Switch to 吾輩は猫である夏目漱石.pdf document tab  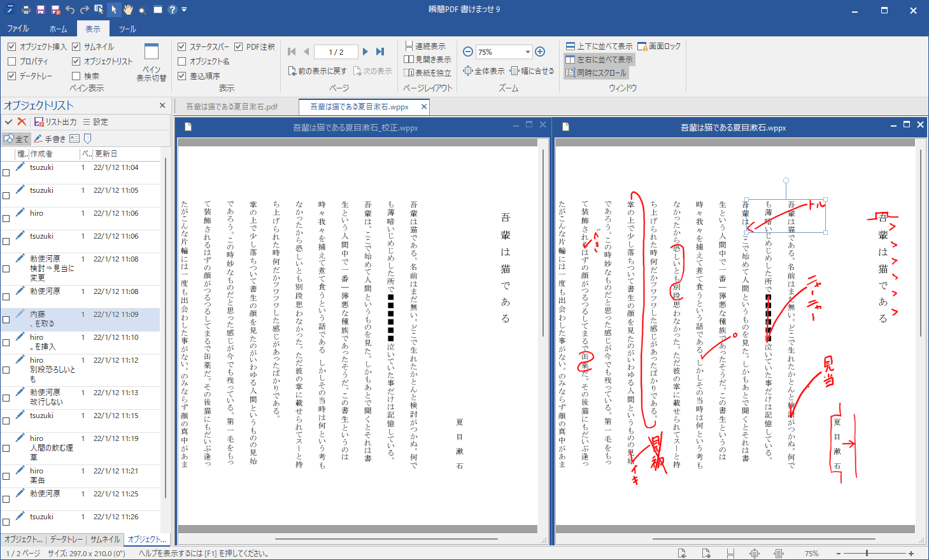click(x=232, y=107)
